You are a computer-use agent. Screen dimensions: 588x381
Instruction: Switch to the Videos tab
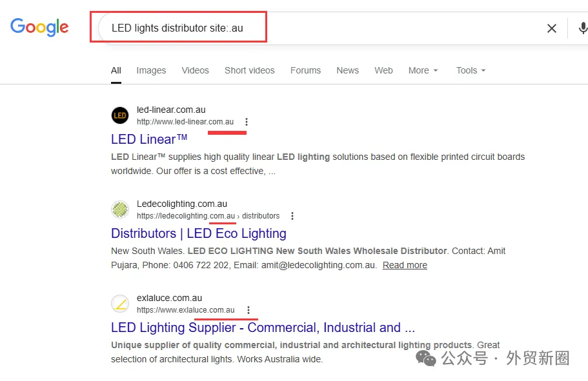click(195, 70)
